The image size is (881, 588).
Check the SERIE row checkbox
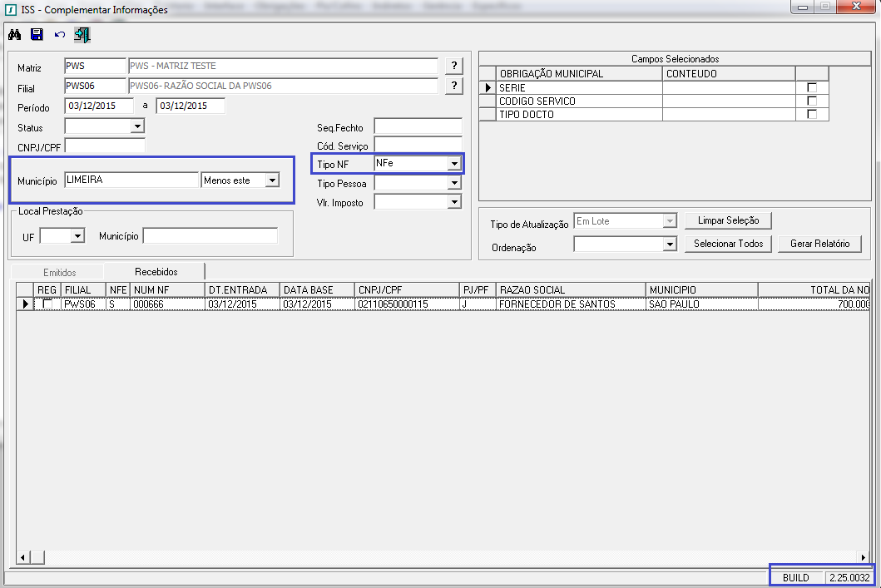[x=812, y=87]
